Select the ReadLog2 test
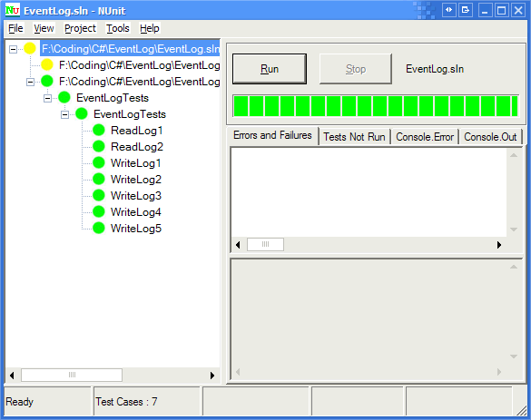Image resolution: width=531 pixels, height=420 pixels. point(137,147)
